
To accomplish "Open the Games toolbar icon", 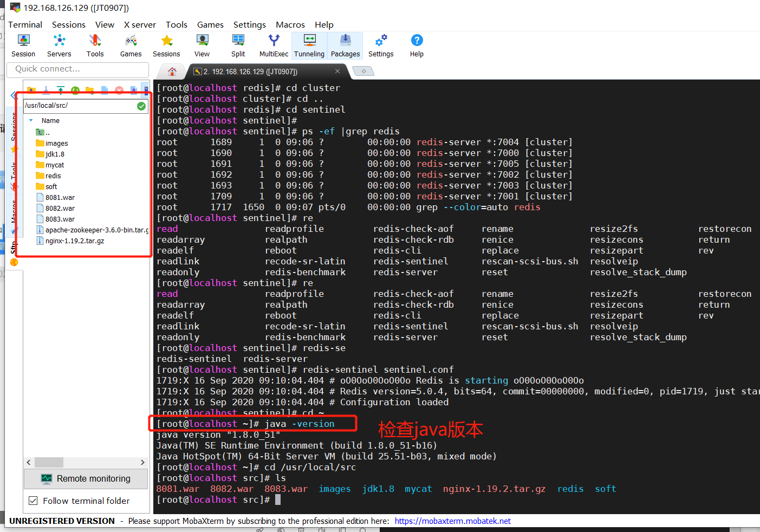I will tap(131, 46).
